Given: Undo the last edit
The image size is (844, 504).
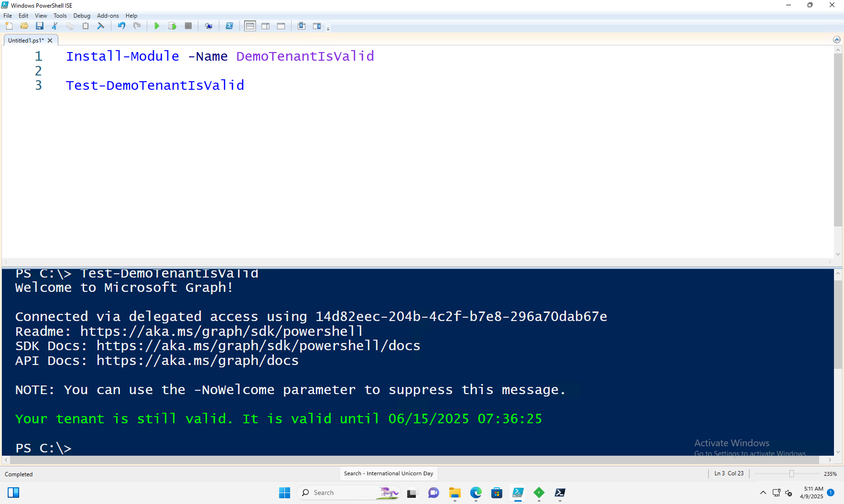Looking at the screenshot, I should 122,26.
